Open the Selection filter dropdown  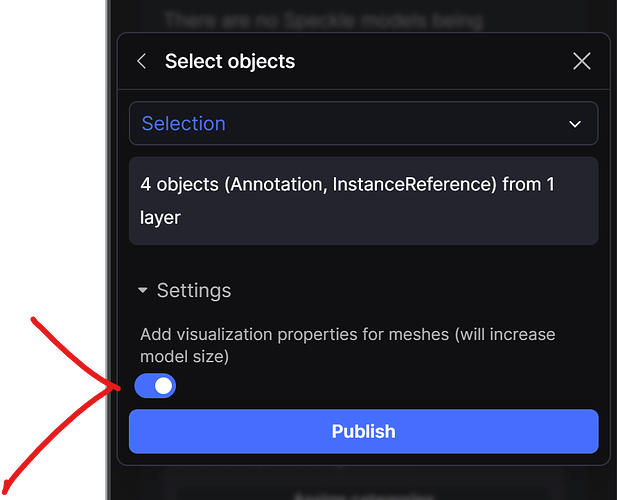click(x=363, y=124)
